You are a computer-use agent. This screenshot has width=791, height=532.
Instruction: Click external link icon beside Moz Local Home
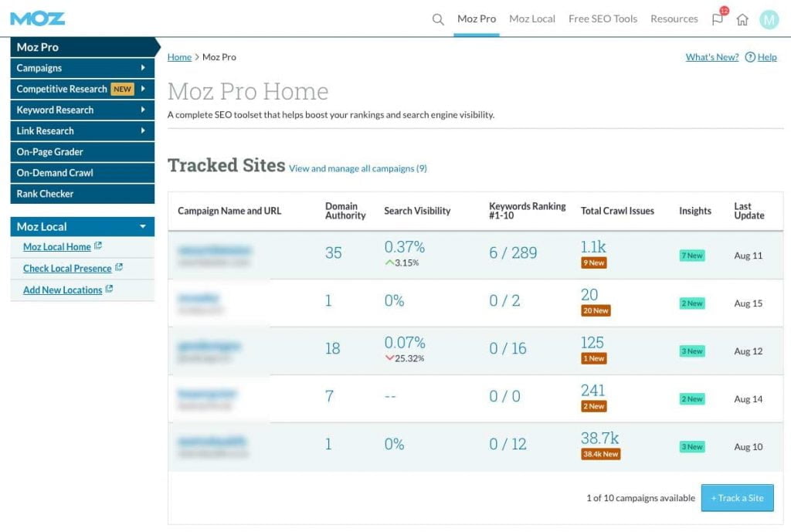pyautogui.click(x=98, y=246)
